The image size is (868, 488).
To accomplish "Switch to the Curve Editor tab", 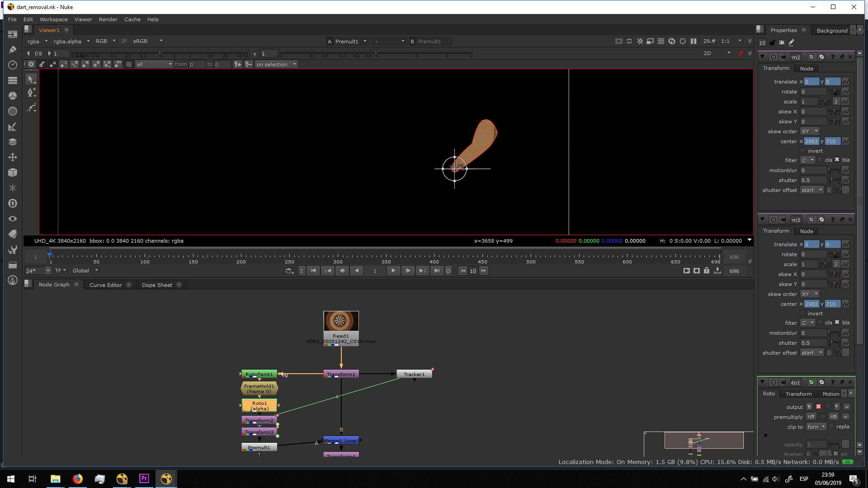I will (x=105, y=285).
